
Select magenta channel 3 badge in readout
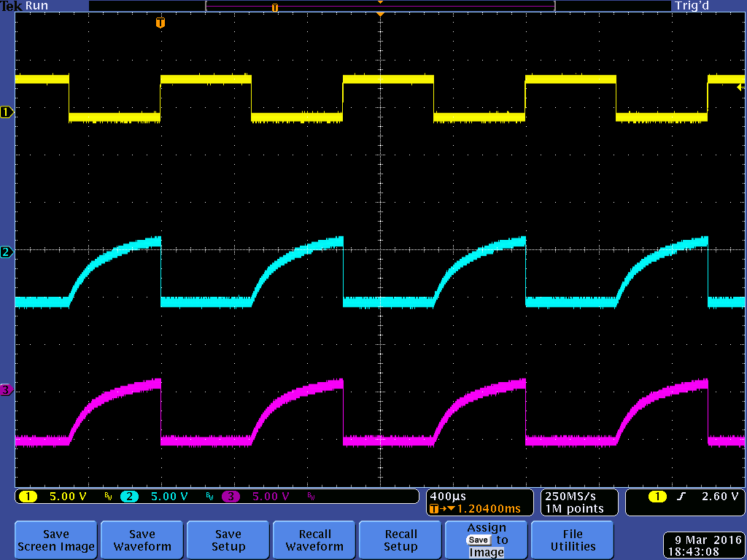tap(231, 497)
